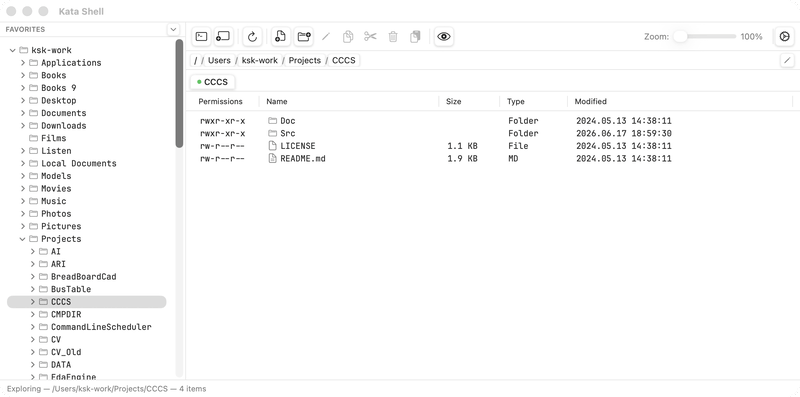Expand the CCCS tree folder
This screenshot has height=397, width=800.
33,302
